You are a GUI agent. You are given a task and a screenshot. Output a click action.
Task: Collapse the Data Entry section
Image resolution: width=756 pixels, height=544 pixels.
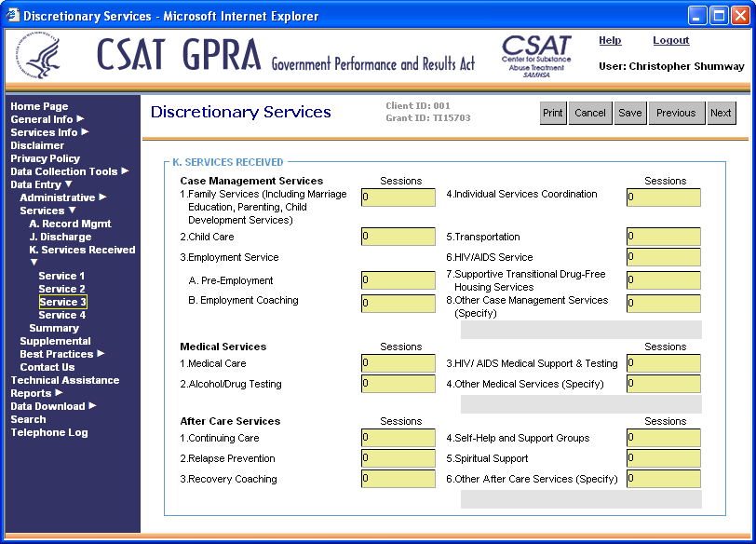click(68, 184)
